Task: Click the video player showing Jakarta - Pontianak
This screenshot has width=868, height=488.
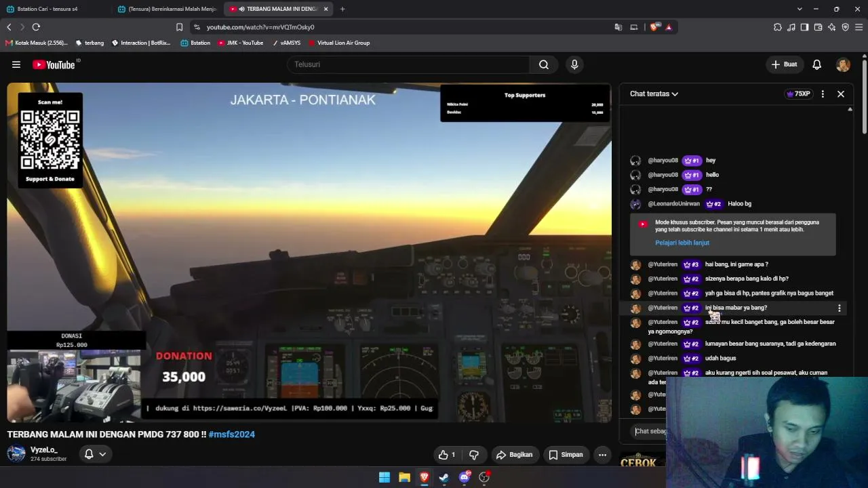Action: [309, 252]
